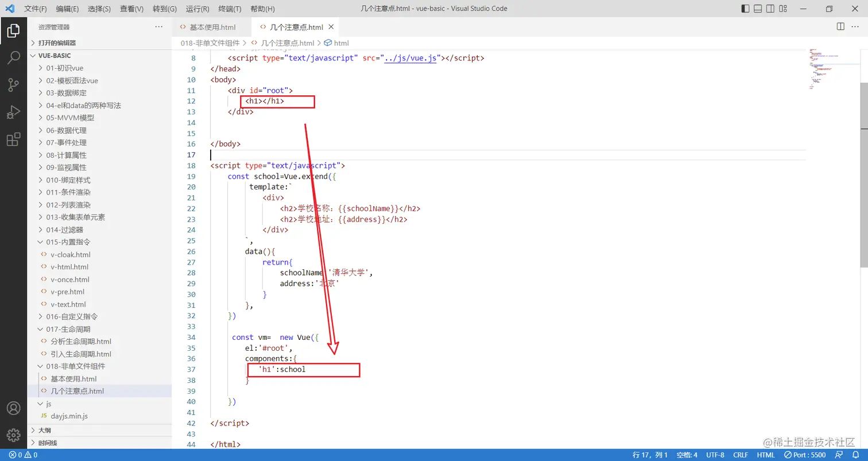This screenshot has width=868, height=461.
Task: Expand the 08-计算属性 folder
Action: (99, 155)
